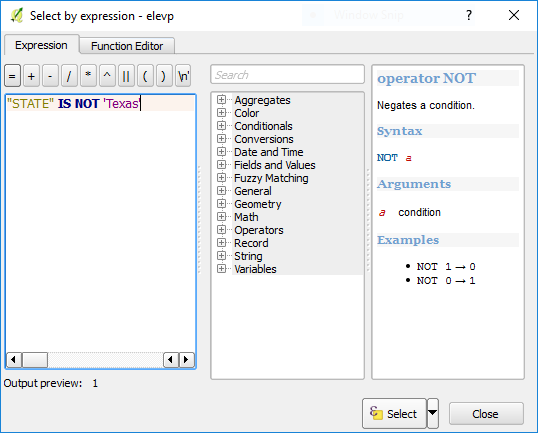Expand the Aggregates function group
Image resolution: width=538 pixels, height=433 pixels.
point(221,100)
